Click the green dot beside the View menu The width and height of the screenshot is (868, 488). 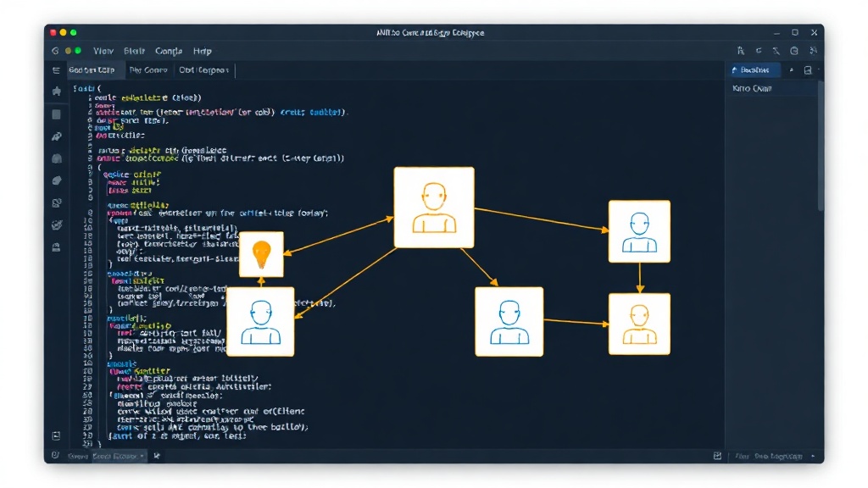coord(78,51)
